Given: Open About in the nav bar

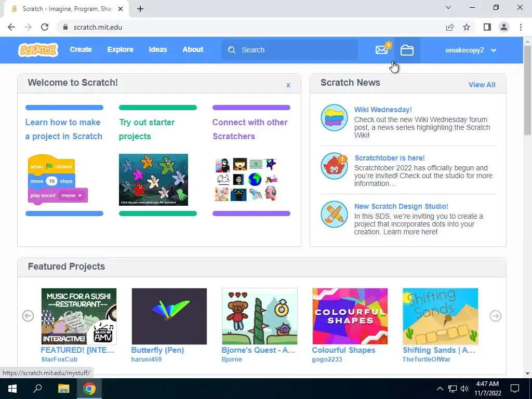Looking at the screenshot, I should [x=193, y=49].
